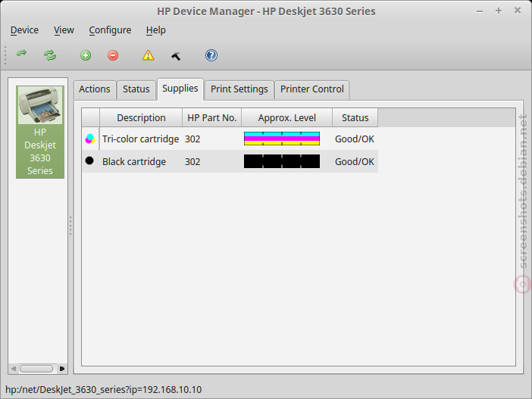This screenshot has width=532, height=399.
Task: Click the device list scroll left arrow
Action: coord(14,369)
